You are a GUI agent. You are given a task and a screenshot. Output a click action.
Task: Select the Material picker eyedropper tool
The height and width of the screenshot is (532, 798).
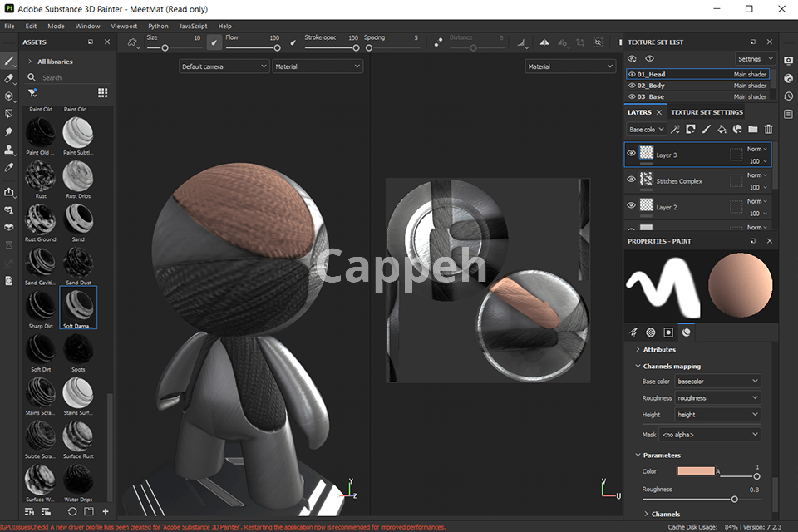[9, 167]
